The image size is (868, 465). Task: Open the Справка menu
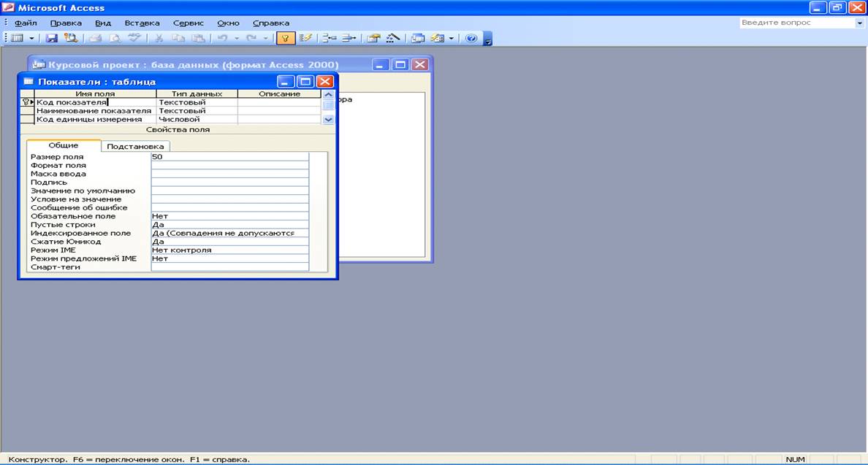tap(271, 23)
